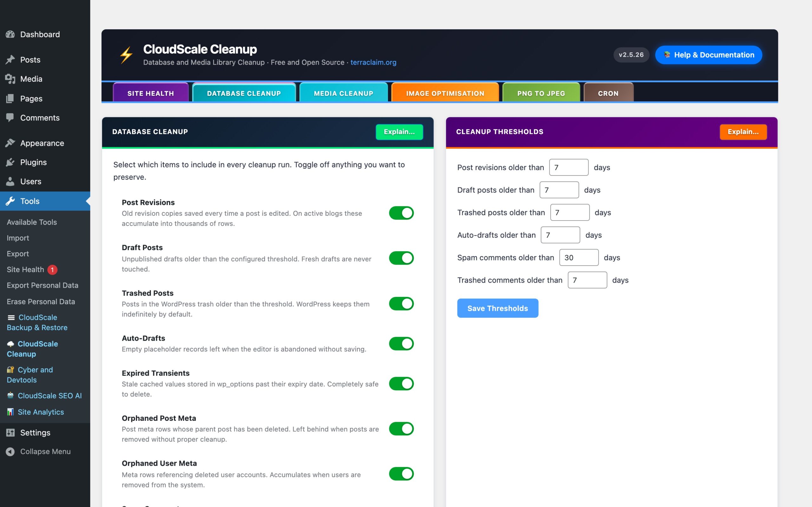Disable the Post Revisions cleanup toggle
This screenshot has width=812, height=507.
[x=401, y=213]
